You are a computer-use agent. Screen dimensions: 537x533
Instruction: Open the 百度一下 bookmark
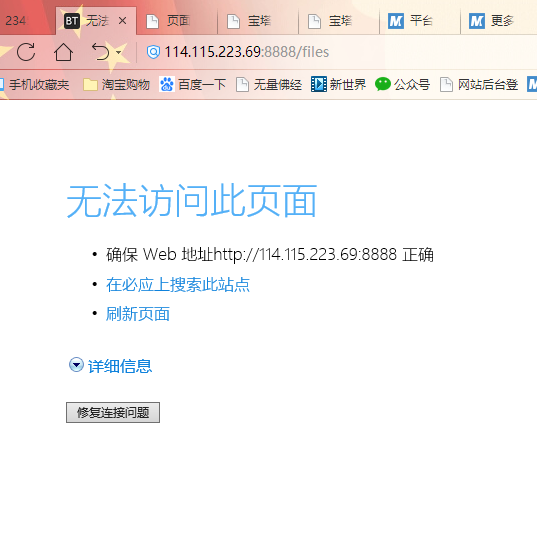pyautogui.click(x=192, y=85)
